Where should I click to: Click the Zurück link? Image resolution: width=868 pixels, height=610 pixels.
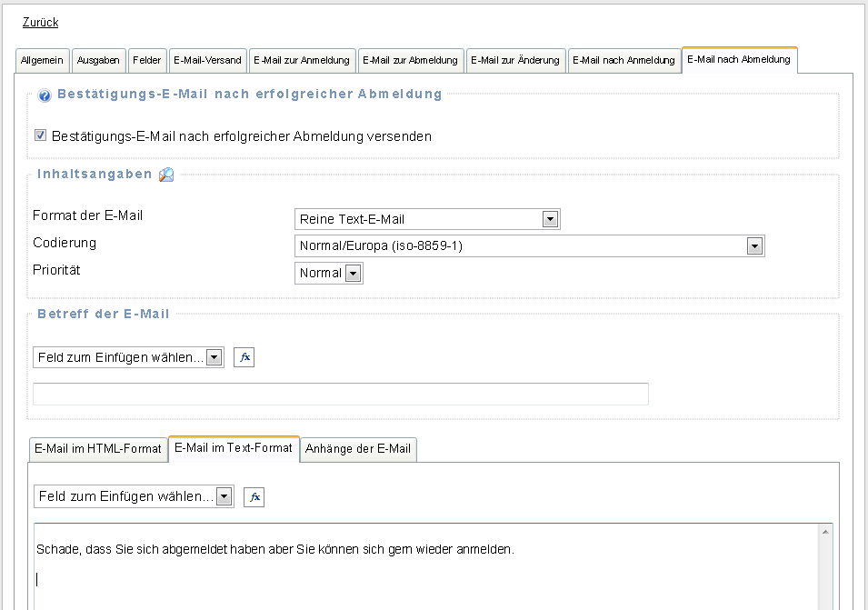click(x=40, y=22)
